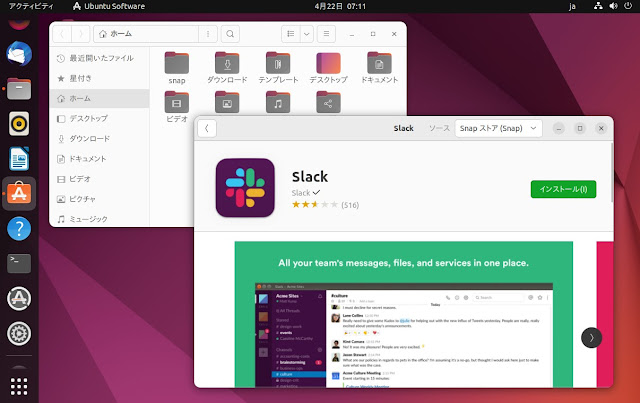Select ビデオ in Files sidebar
The width and height of the screenshot is (640, 403).
tap(100, 179)
